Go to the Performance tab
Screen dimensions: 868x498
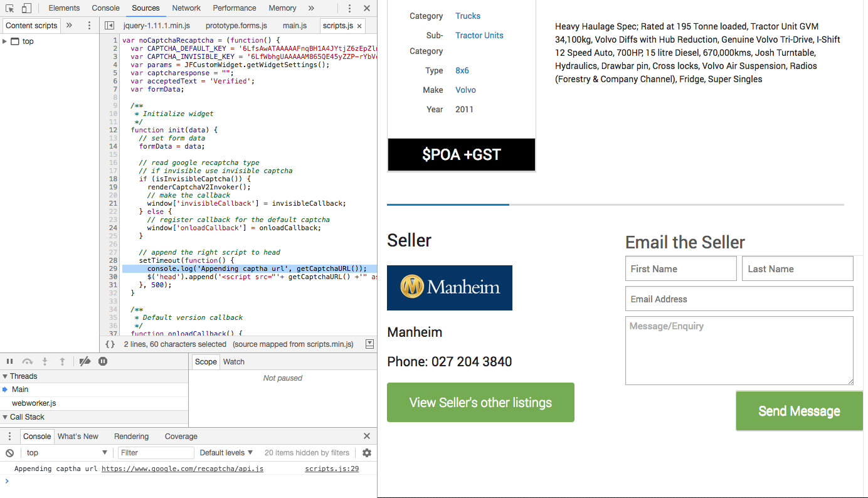click(235, 8)
